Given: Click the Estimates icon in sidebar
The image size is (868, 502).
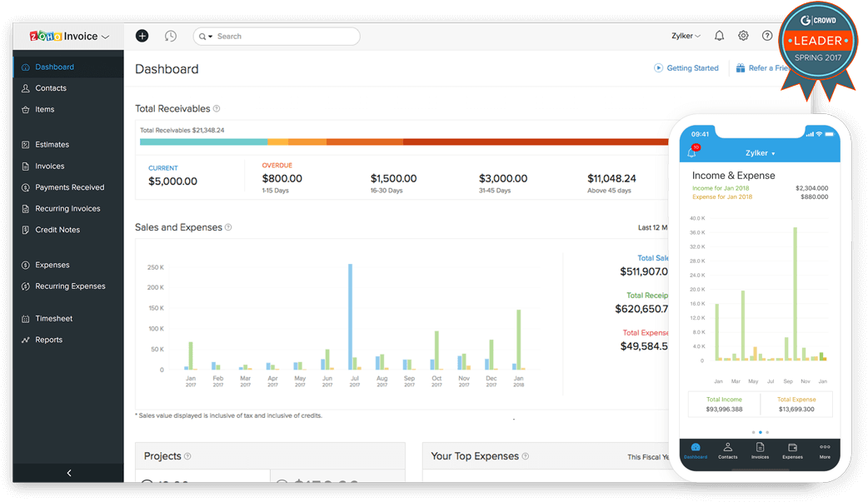Looking at the screenshot, I should pyautogui.click(x=26, y=145).
